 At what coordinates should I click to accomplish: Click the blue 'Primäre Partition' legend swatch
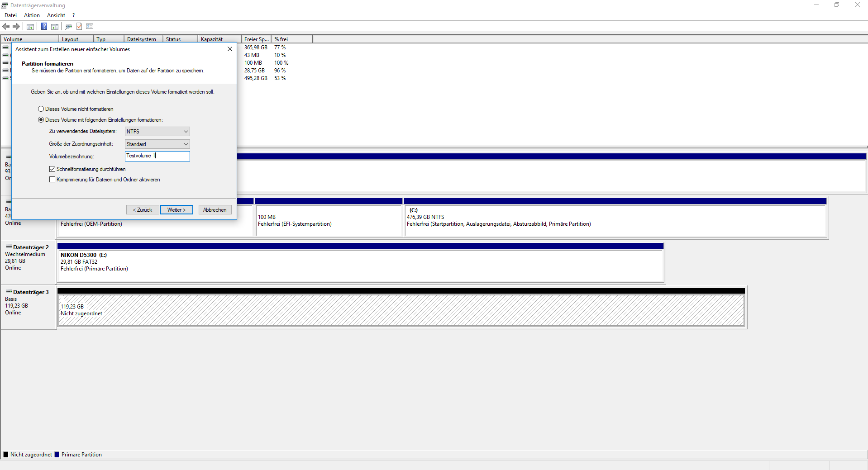point(57,455)
